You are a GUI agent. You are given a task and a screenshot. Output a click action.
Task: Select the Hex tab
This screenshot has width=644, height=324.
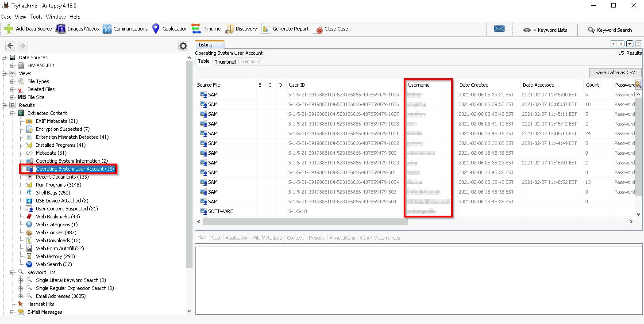tap(201, 237)
